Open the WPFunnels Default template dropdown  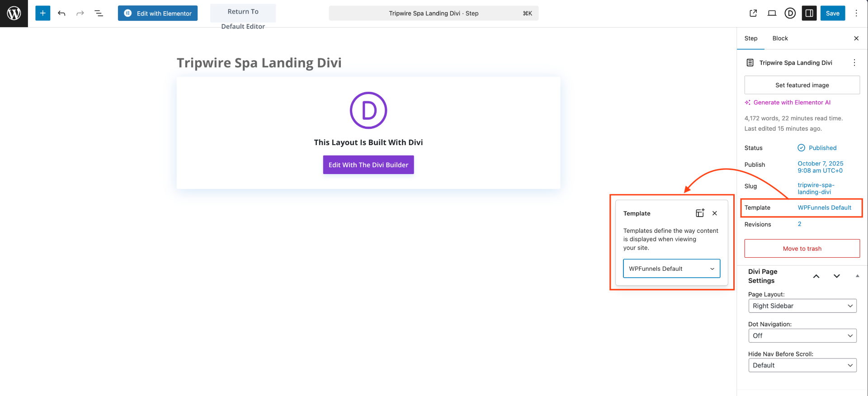(671, 269)
